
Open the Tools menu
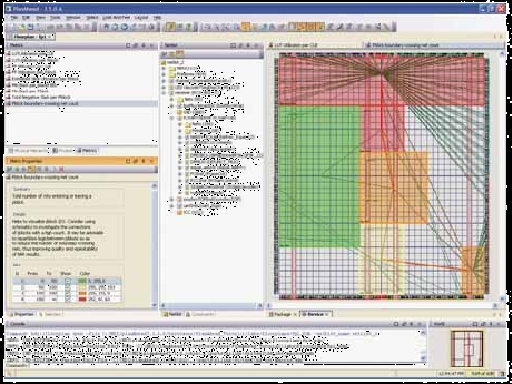click(55, 17)
